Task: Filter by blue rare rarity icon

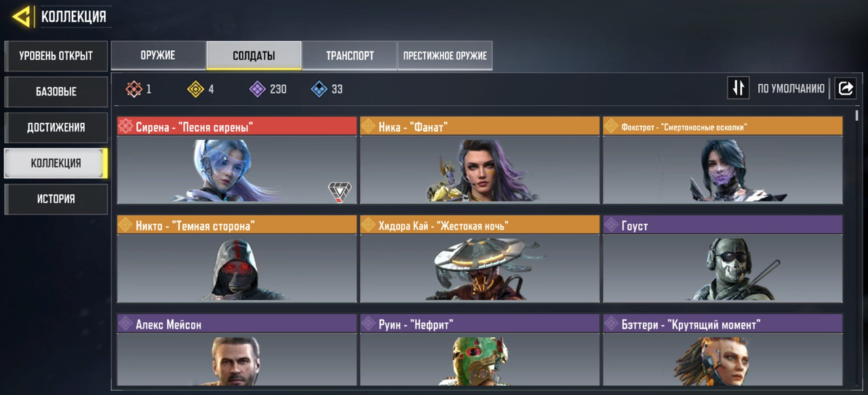Action: (319, 89)
